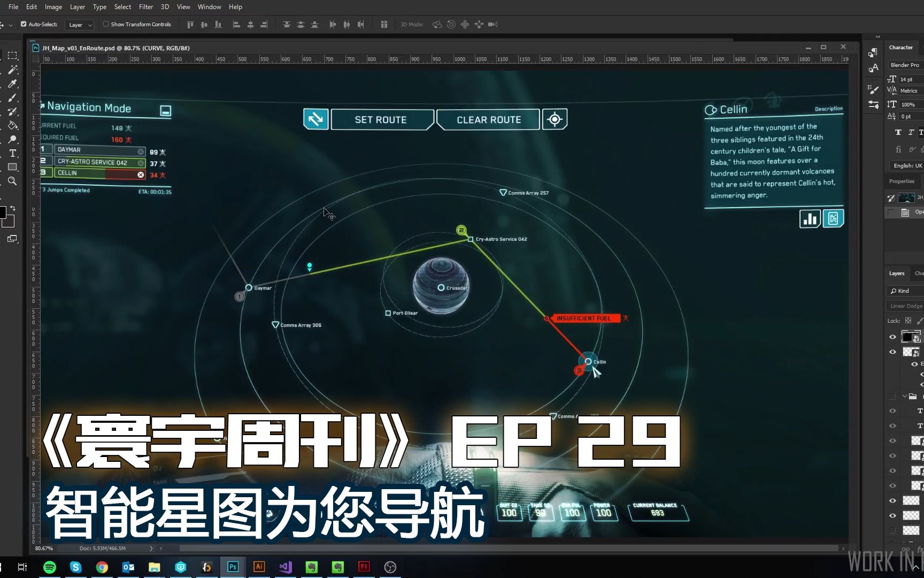
Task: Select the Brush tool
Action: pos(12,98)
